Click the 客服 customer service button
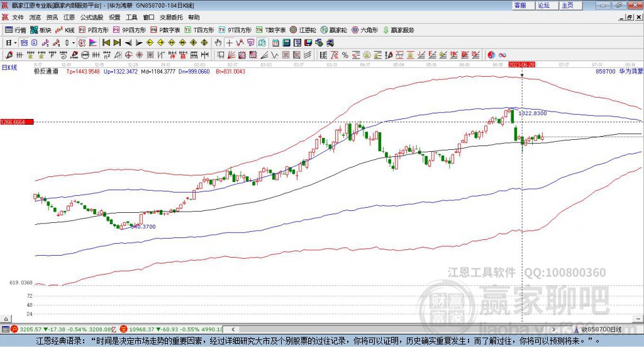Image resolution: width=644 pixels, height=347 pixels. pyautogui.click(x=523, y=5)
